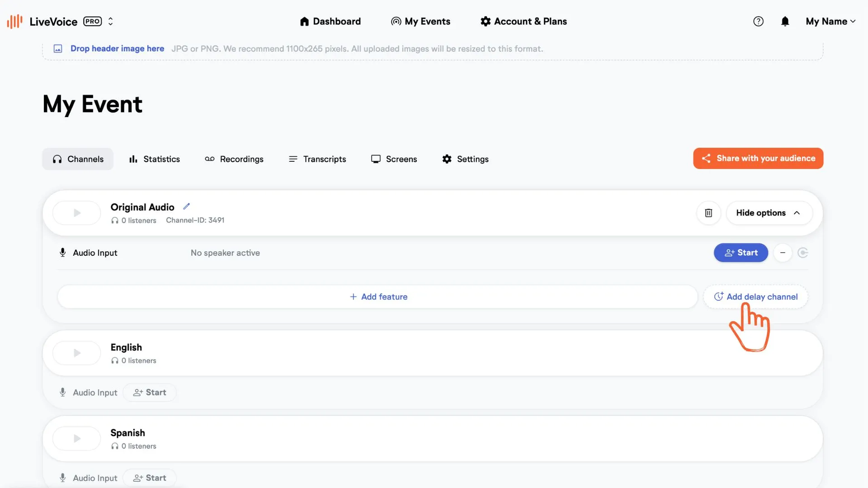Viewport: 868px width, 488px height.
Task: Edit the Original Audio channel name
Action: coord(186,206)
